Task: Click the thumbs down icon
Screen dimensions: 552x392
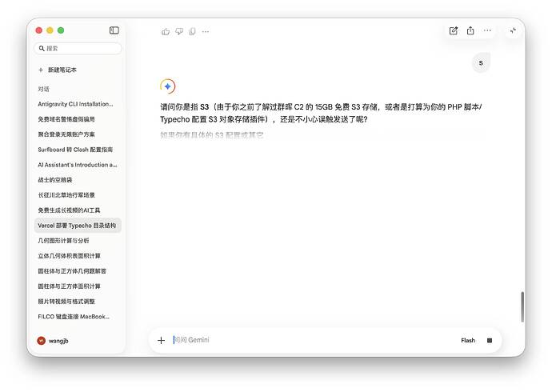Action: coord(179,32)
